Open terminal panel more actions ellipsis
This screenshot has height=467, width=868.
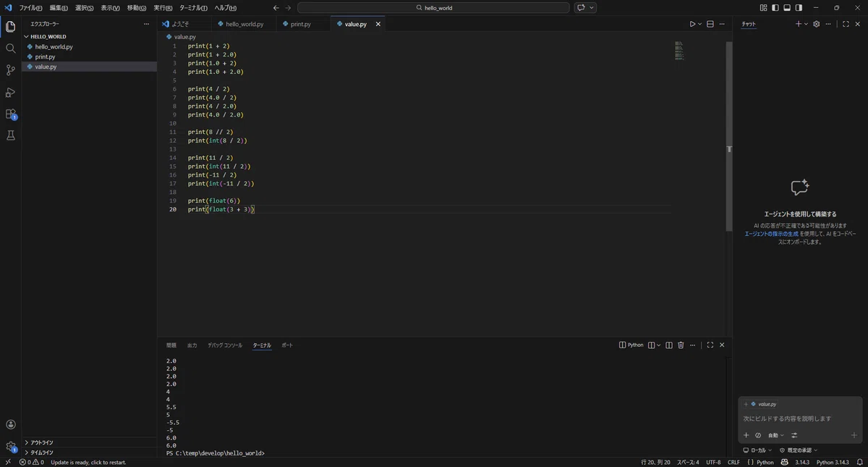click(x=692, y=345)
